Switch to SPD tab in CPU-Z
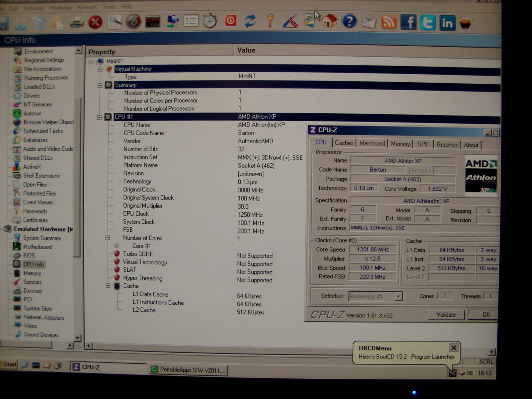 (423, 144)
